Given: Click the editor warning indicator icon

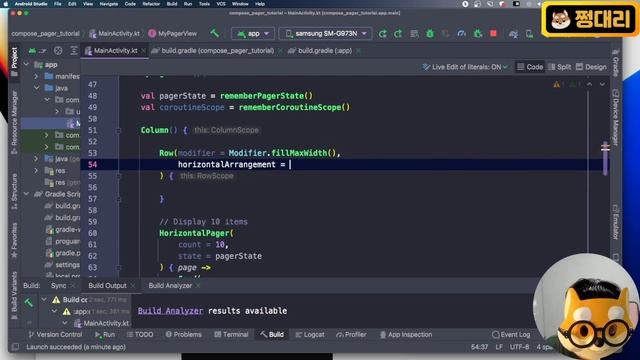Looking at the screenshot, I should tap(557, 84).
